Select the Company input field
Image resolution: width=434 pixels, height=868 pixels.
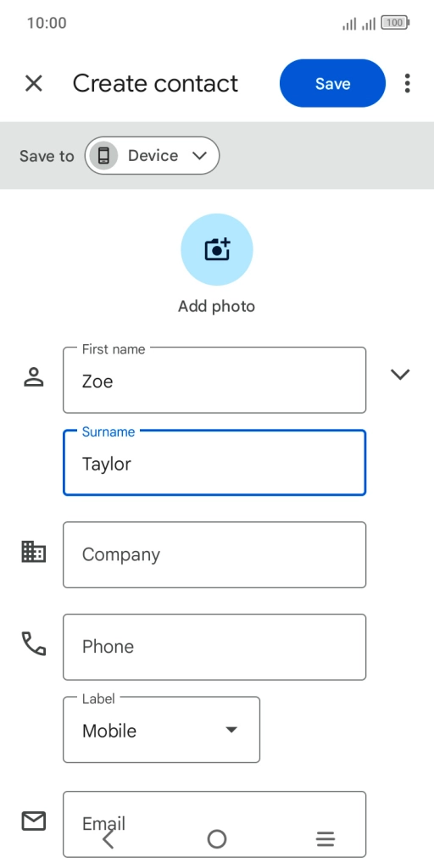point(214,554)
